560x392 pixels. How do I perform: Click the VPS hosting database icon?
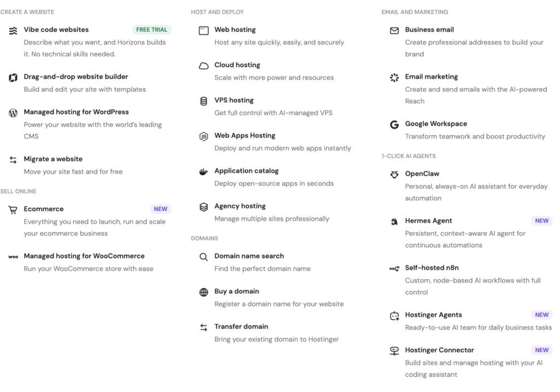tap(203, 101)
